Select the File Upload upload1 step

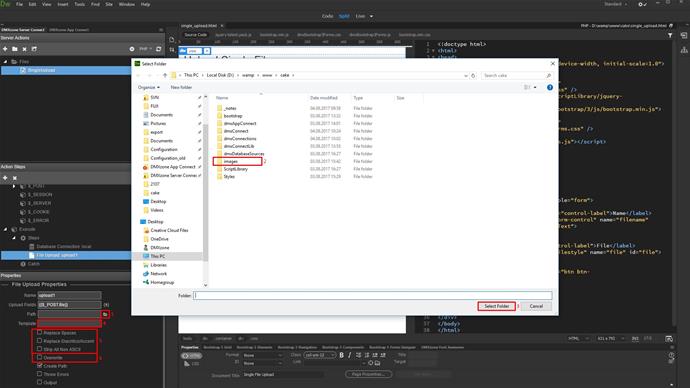66,255
